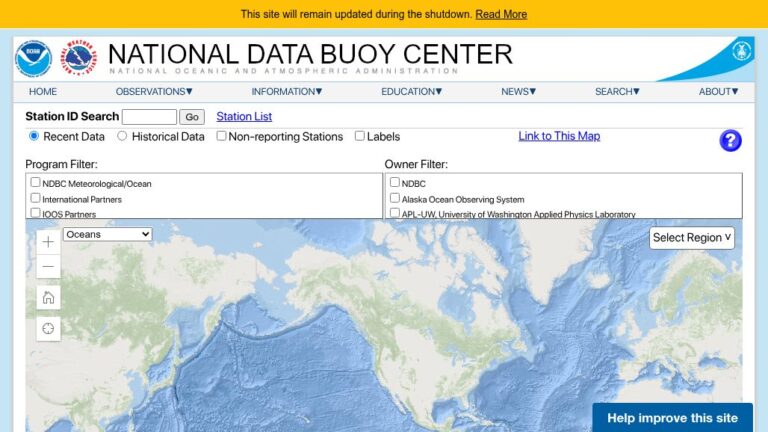The width and height of the screenshot is (768, 432).
Task: Enable the Non-reporting Stations checkbox
Action: coord(221,136)
